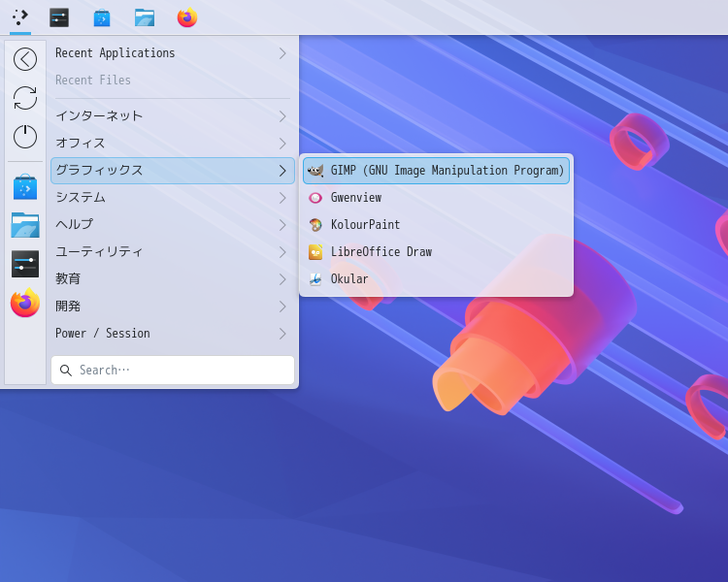Image resolution: width=728 pixels, height=582 pixels.
Task: Click the application launcher icon in the panel
Action: (x=20, y=17)
